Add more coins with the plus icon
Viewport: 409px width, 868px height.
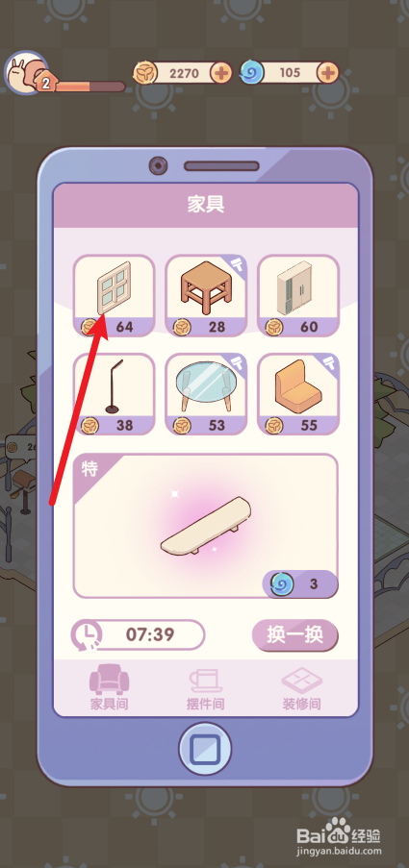tap(221, 73)
